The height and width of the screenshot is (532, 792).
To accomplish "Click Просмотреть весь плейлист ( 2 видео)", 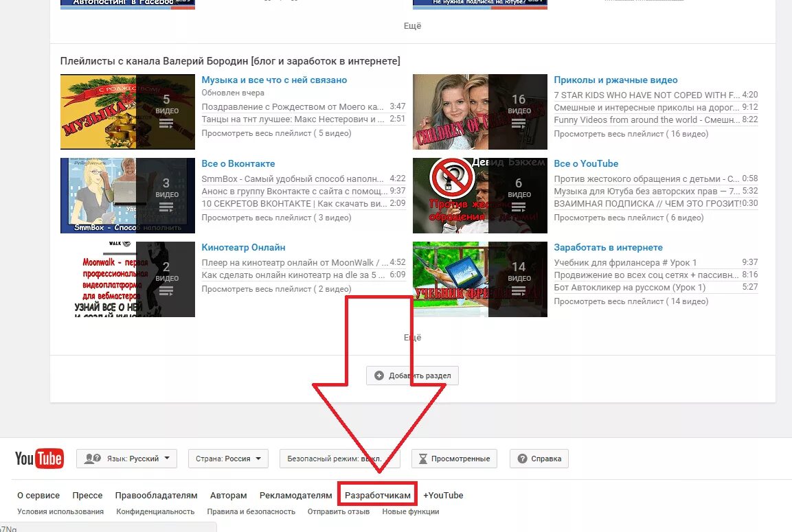I will (x=276, y=289).
